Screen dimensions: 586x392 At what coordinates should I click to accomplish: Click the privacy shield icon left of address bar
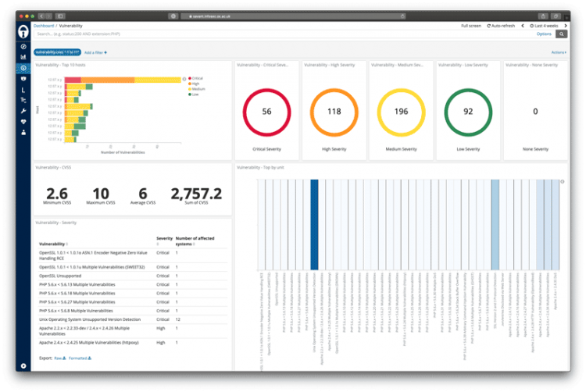pyautogui.click(x=173, y=16)
